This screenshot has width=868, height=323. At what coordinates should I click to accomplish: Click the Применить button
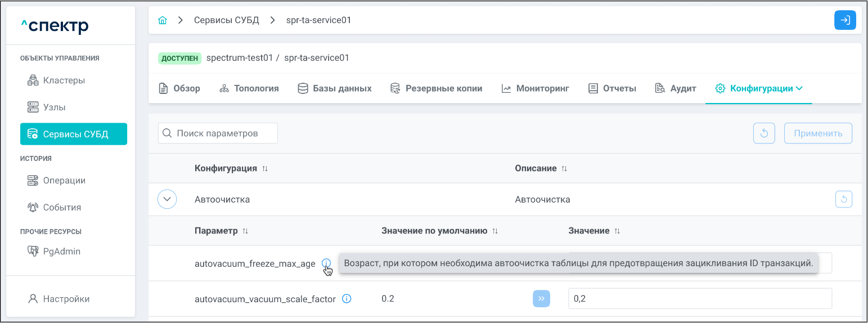pyautogui.click(x=817, y=133)
